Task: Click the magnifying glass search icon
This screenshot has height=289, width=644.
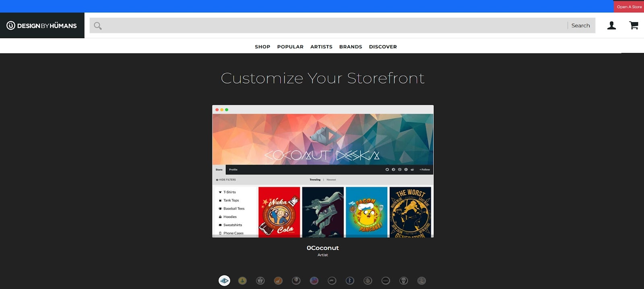Action: point(98,26)
